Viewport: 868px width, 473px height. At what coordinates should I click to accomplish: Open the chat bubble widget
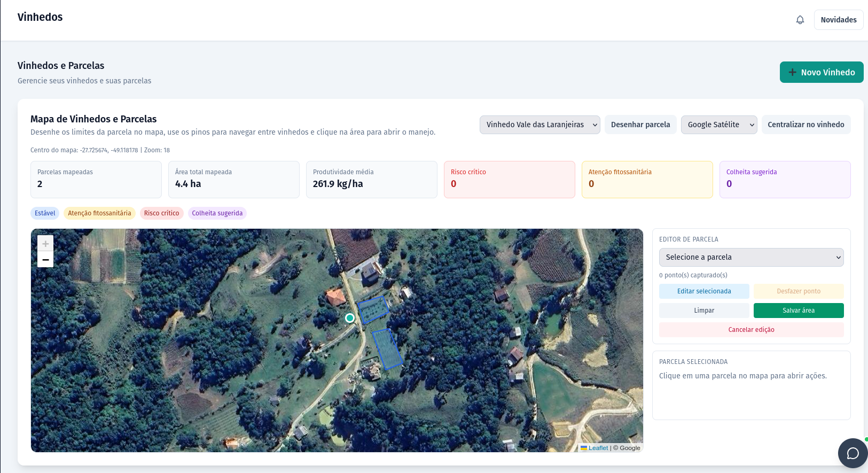pyautogui.click(x=853, y=453)
